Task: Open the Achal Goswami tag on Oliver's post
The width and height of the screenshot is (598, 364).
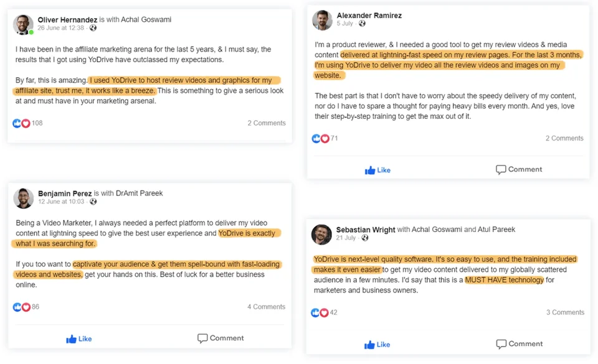Action: tap(147, 19)
